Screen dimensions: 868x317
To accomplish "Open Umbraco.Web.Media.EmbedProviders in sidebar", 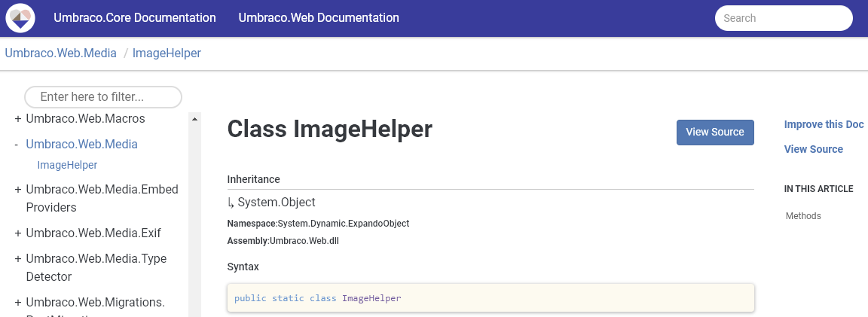I will click(x=102, y=199).
